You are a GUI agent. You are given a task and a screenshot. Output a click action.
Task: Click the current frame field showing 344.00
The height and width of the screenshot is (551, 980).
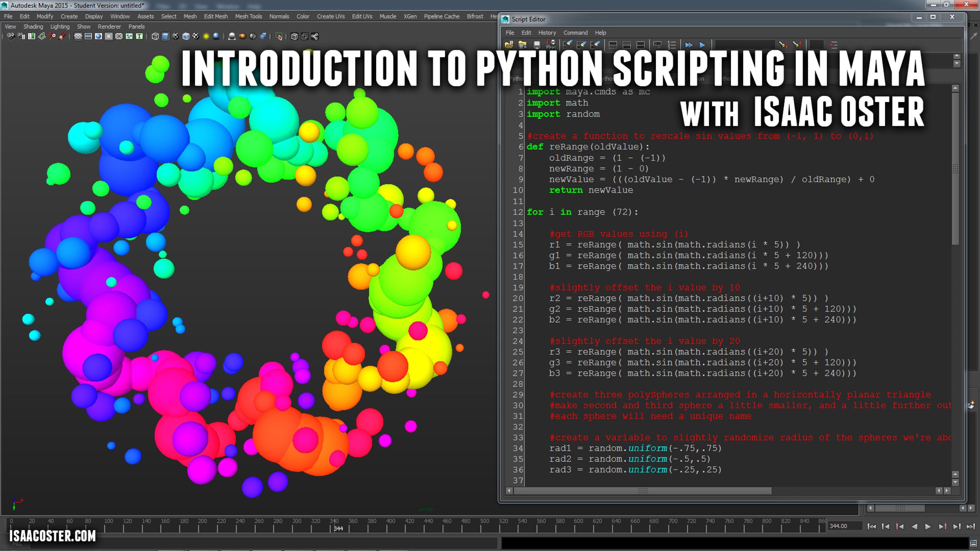844,526
